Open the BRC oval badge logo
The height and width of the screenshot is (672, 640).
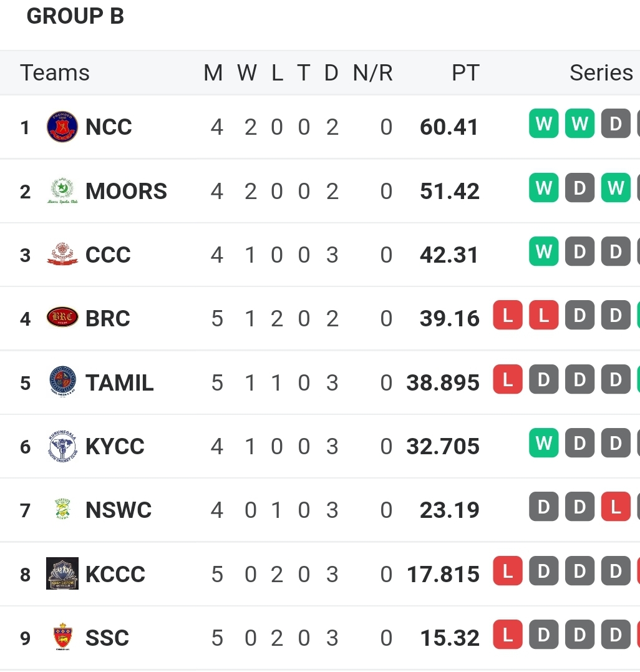pos(62,318)
